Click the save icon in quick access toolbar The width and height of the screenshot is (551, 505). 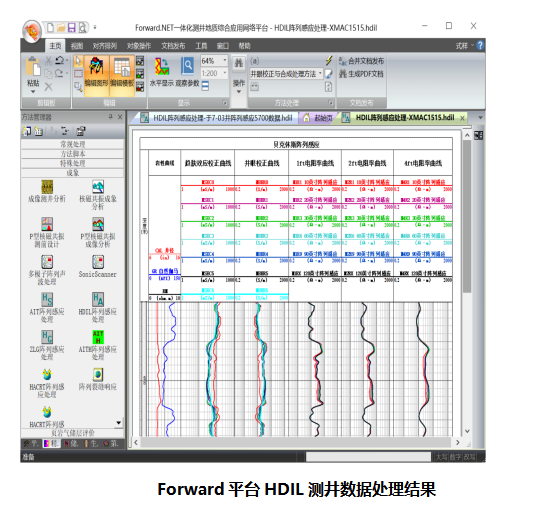click(71, 27)
